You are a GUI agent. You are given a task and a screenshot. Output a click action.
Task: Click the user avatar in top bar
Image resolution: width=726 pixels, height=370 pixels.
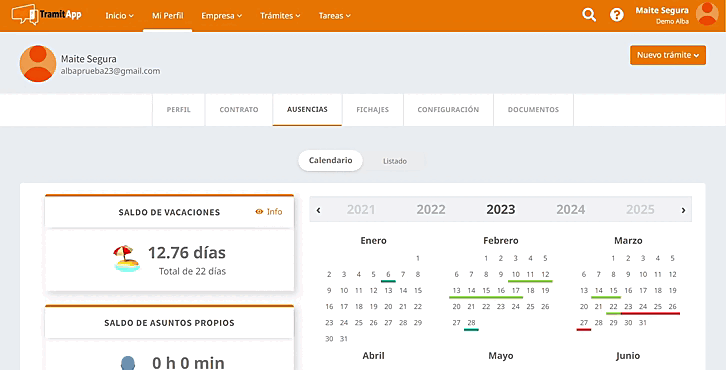click(707, 14)
